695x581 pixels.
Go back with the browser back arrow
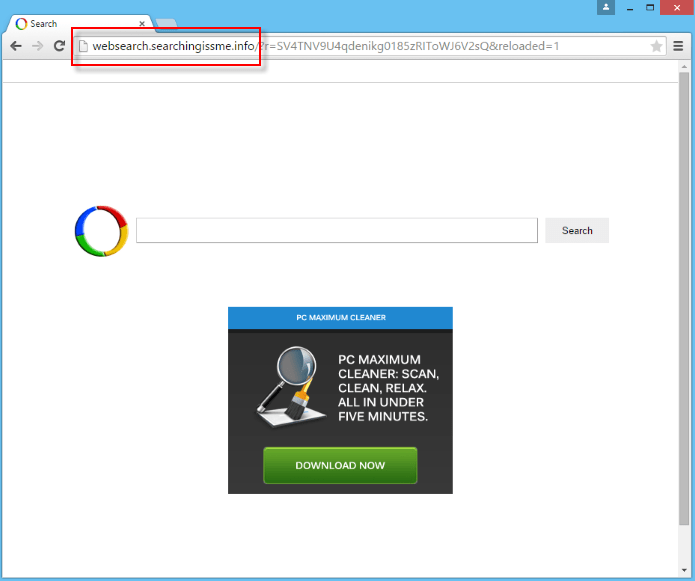tap(16, 46)
